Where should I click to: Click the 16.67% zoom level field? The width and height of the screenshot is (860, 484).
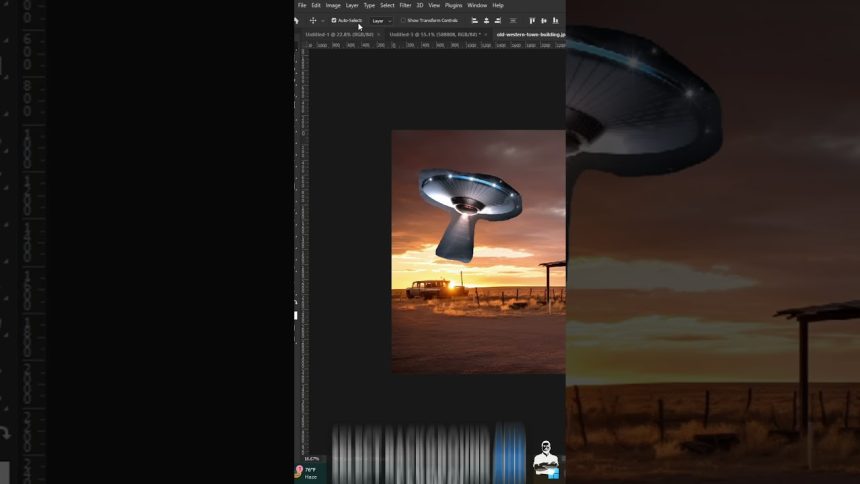click(x=312, y=459)
